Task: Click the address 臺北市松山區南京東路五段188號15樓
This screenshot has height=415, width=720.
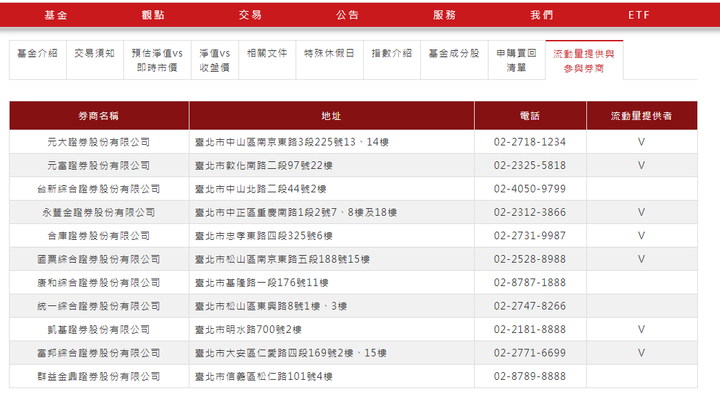Action: 282,259
